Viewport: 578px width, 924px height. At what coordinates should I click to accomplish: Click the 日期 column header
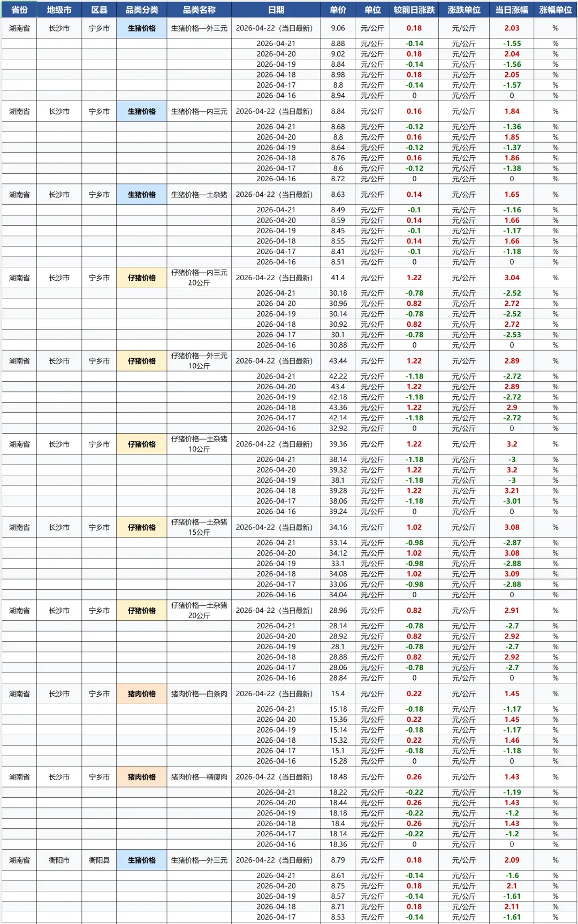click(276, 10)
